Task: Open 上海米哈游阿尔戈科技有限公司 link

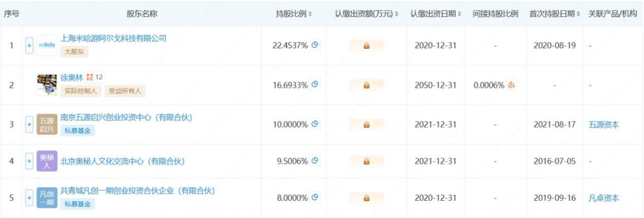Action: point(113,39)
